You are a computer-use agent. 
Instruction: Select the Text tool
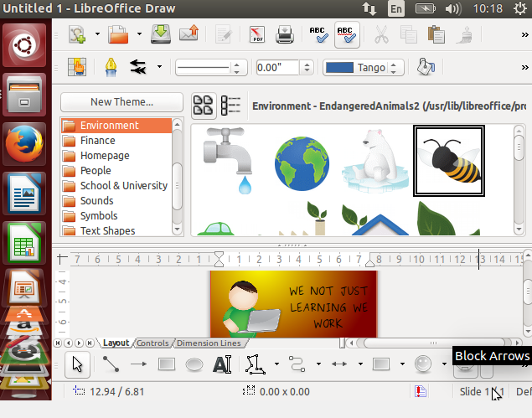click(x=222, y=364)
